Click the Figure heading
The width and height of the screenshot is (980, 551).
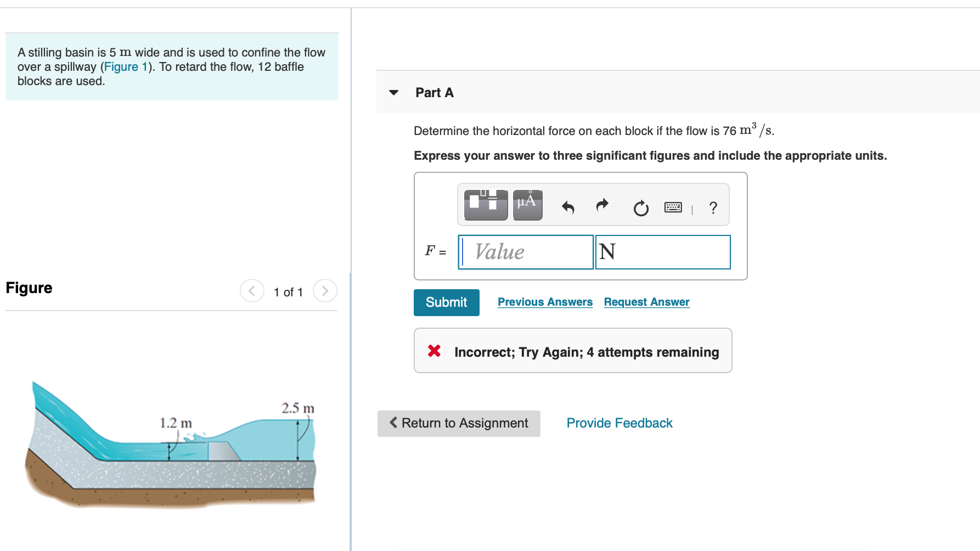point(29,288)
